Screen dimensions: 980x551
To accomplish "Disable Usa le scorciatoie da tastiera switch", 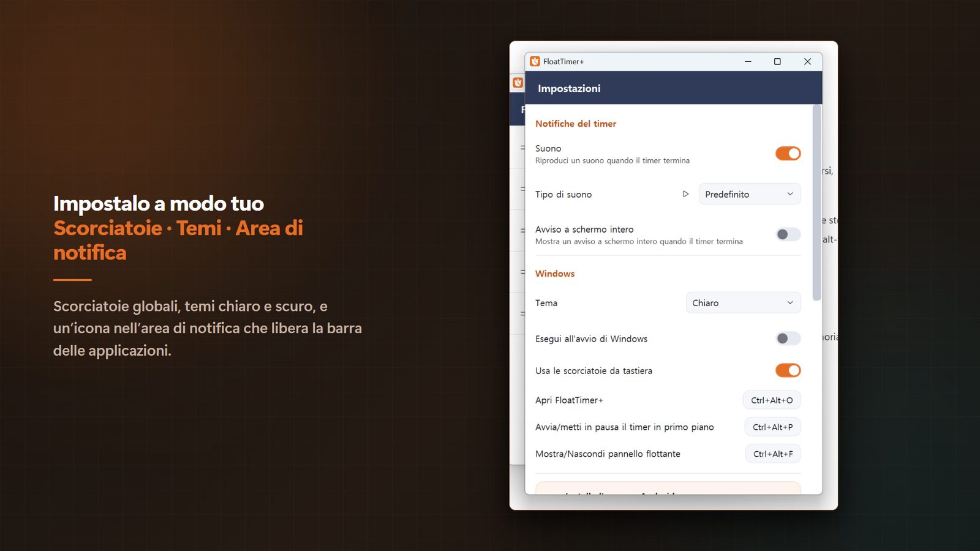I will pyautogui.click(x=788, y=370).
